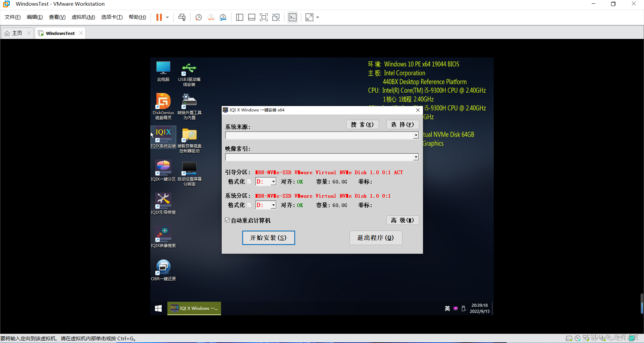Launch DiskGenius磁盘精灵 icon
The width and height of the screenshot is (644, 343).
[x=163, y=106]
